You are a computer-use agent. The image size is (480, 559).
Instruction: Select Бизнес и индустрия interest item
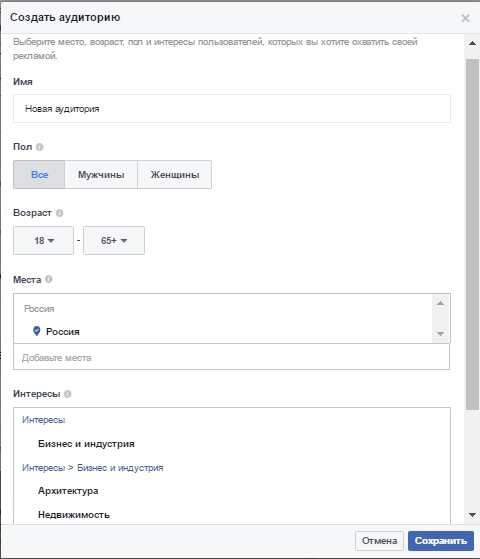point(86,444)
